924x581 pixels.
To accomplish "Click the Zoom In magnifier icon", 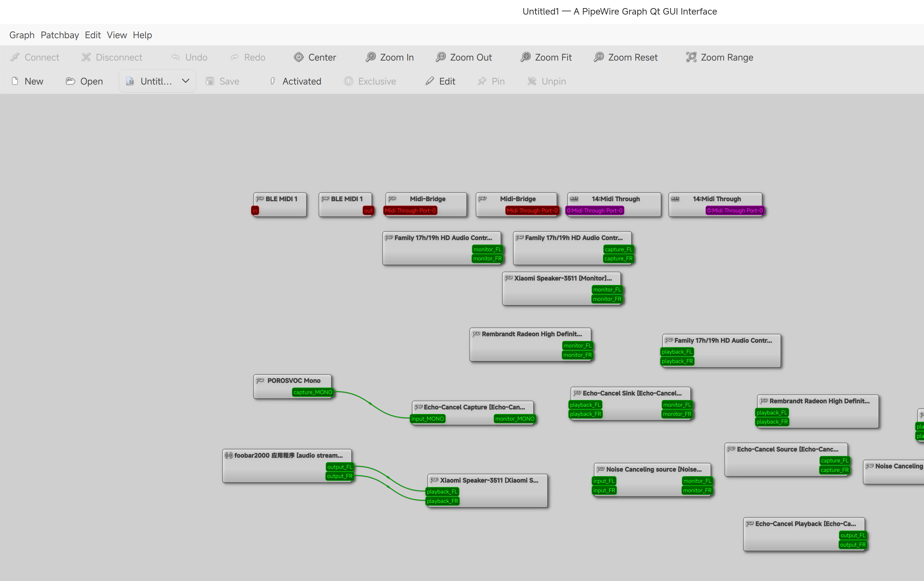I will 371,57.
